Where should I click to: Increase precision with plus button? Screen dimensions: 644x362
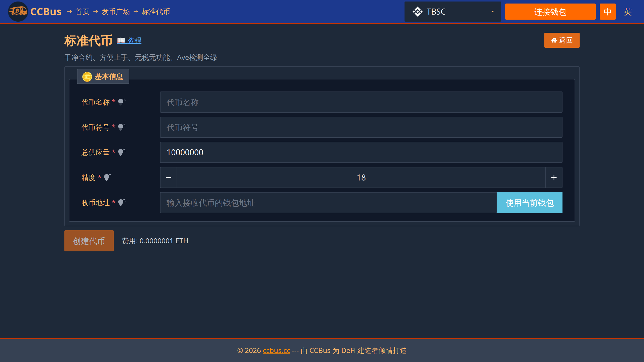coord(554,177)
